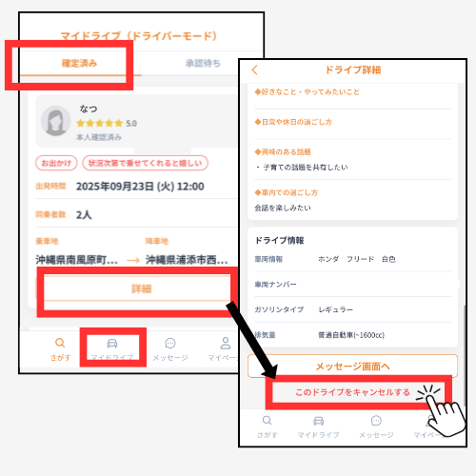Switch to the 承認待ち tab
The width and height of the screenshot is (476, 476).
tap(203, 63)
